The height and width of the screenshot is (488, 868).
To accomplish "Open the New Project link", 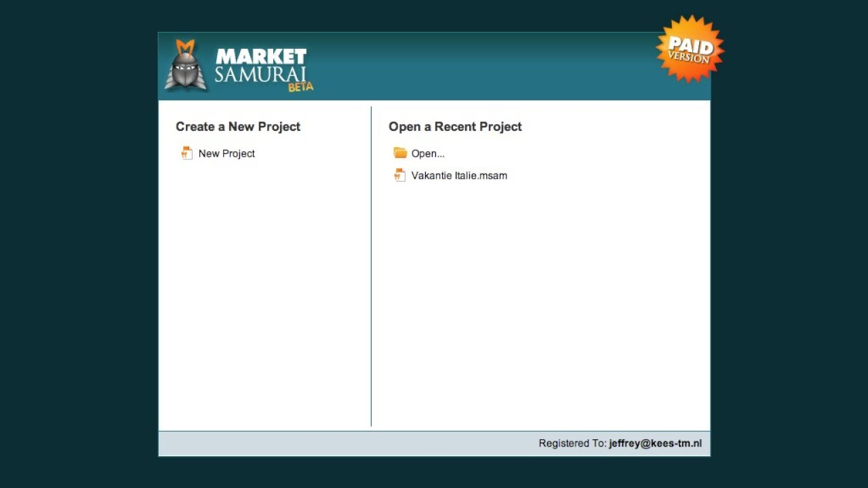I will 226,154.
